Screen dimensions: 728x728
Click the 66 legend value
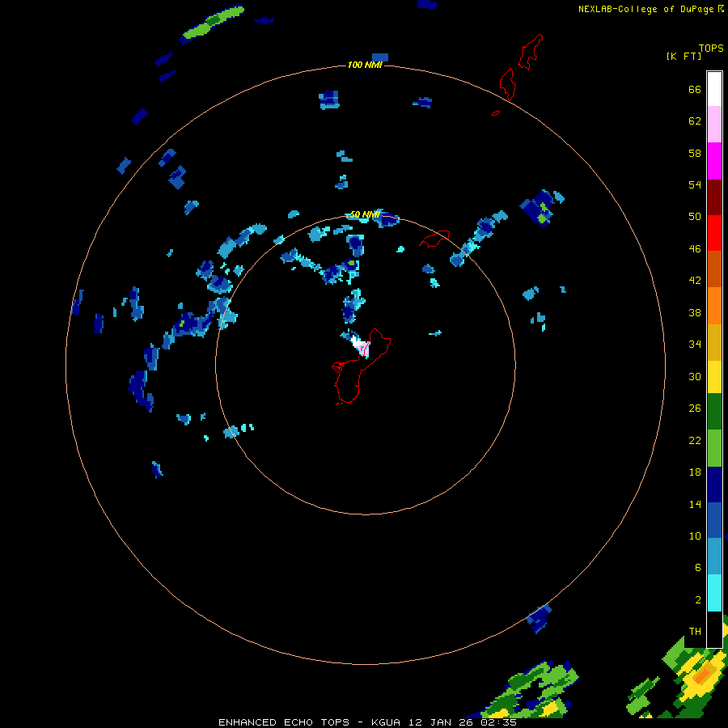695,89
